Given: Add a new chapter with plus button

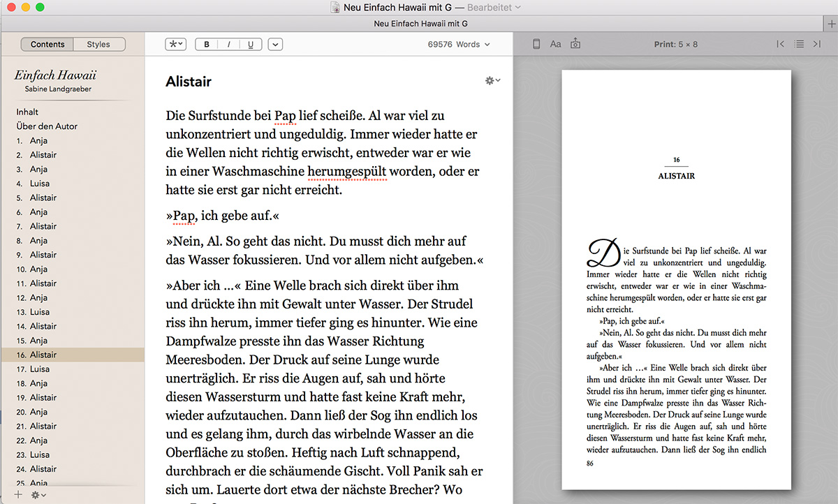Looking at the screenshot, I should 18,495.
